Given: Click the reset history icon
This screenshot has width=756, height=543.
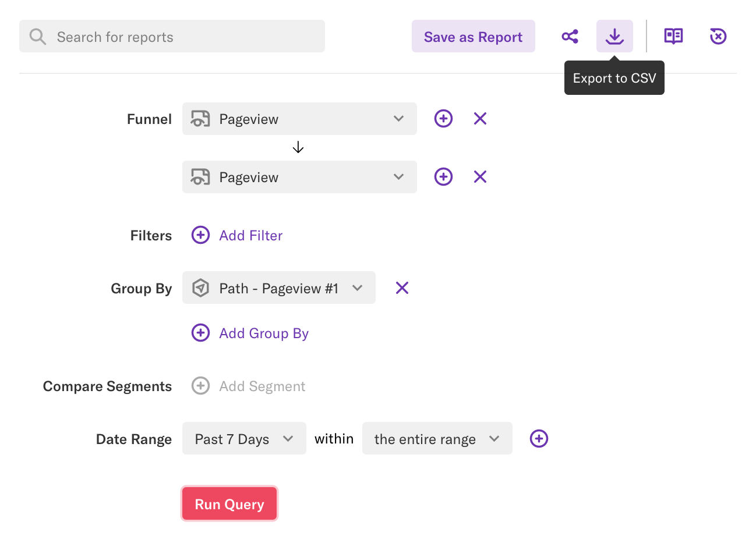Looking at the screenshot, I should (718, 36).
